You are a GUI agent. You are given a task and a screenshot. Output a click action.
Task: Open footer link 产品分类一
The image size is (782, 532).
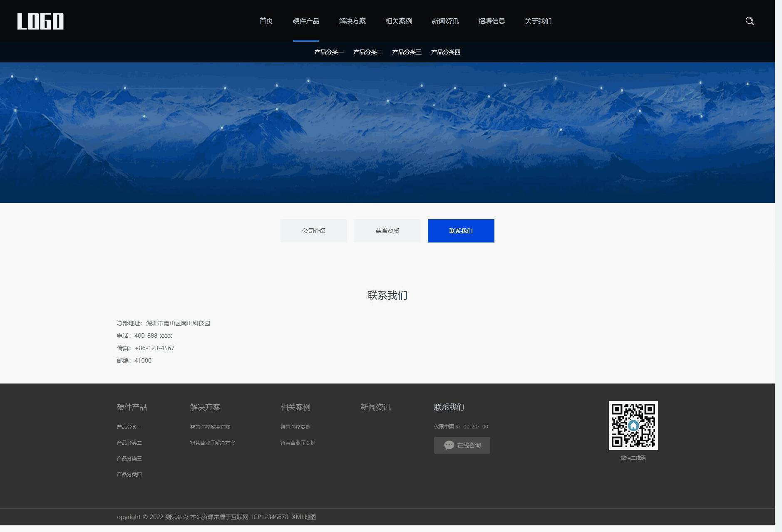click(129, 427)
